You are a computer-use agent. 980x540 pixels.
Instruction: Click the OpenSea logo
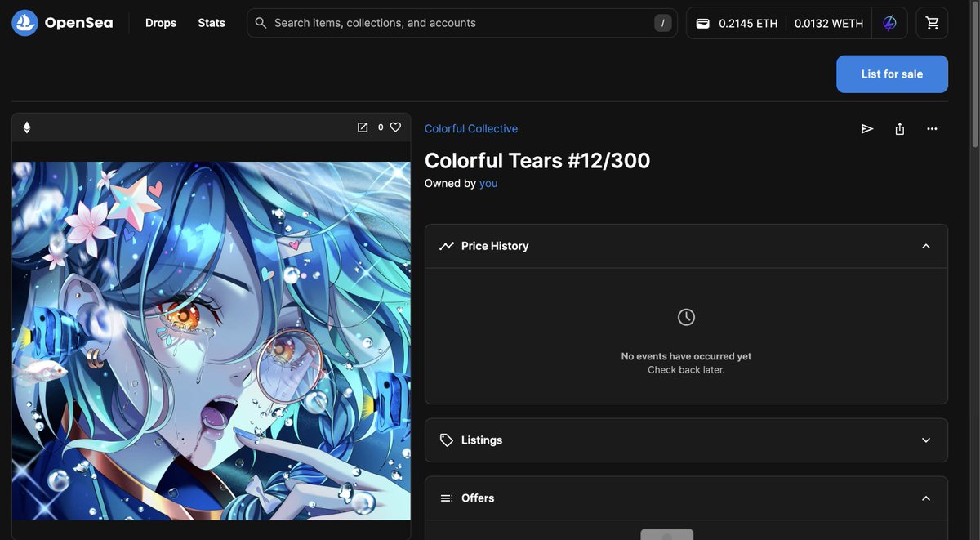click(x=62, y=23)
